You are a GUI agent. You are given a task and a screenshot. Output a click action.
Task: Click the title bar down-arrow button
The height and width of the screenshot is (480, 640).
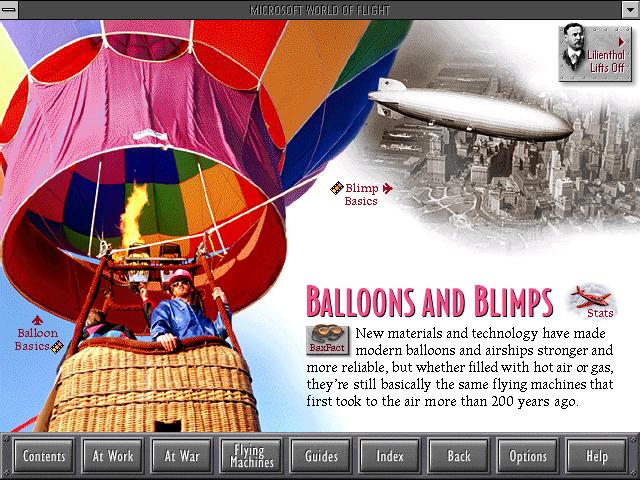click(630, 9)
